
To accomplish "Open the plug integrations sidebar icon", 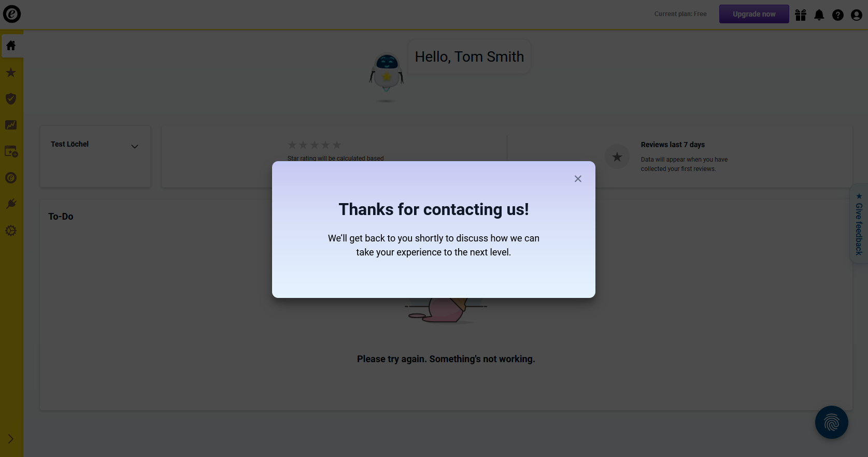I will [11, 204].
